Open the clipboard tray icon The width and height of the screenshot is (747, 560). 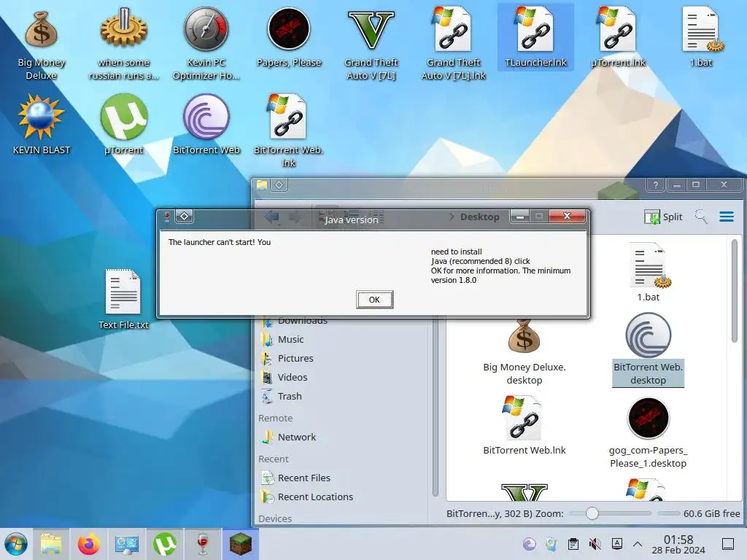573,544
